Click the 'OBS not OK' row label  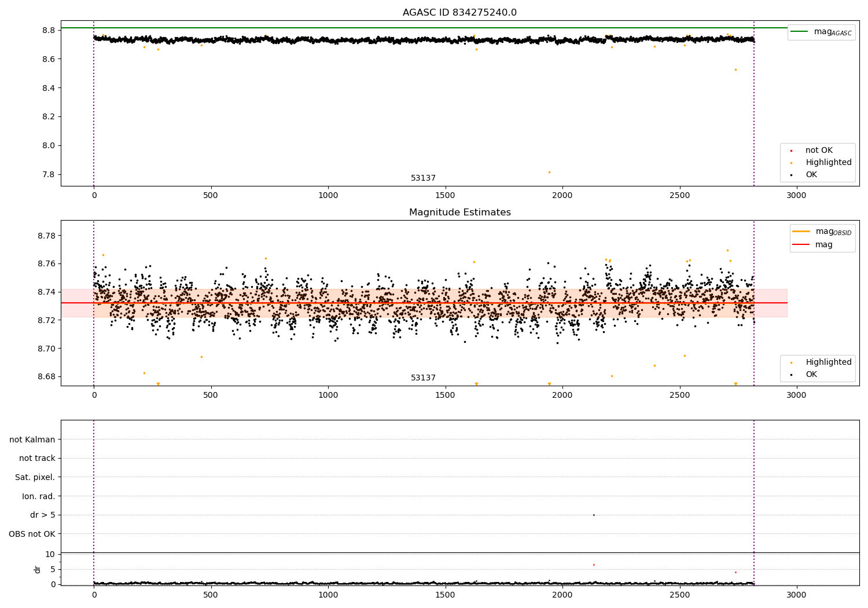[x=32, y=534]
